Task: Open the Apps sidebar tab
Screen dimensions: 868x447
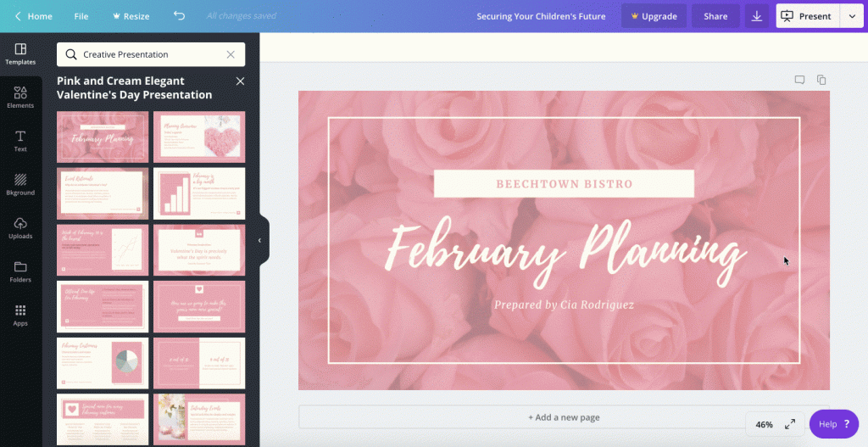Action: pos(20,316)
